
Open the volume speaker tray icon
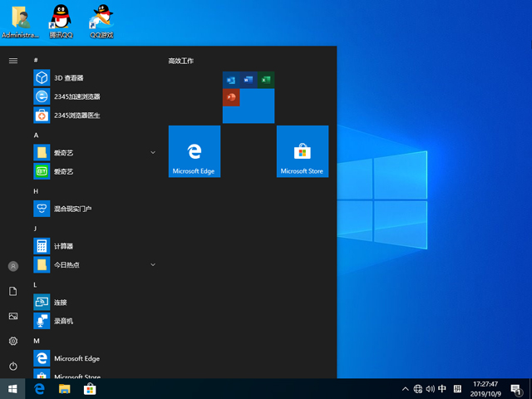tap(431, 389)
